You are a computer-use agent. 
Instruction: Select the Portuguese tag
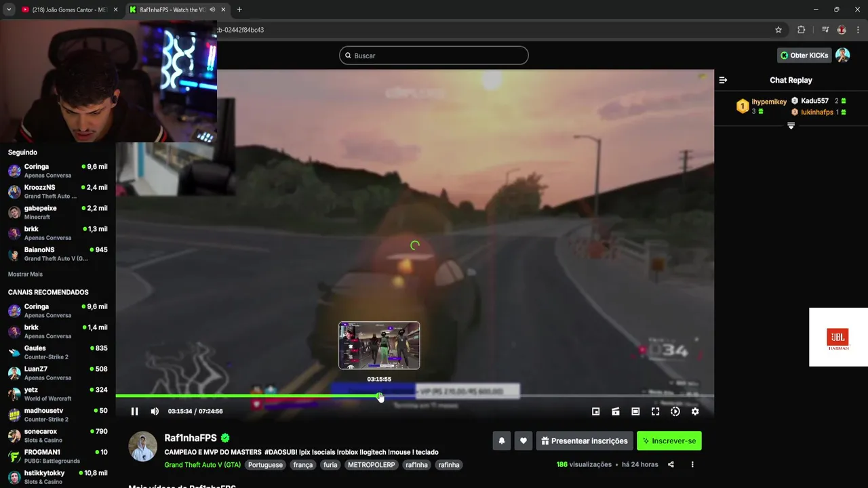[x=265, y=465]
